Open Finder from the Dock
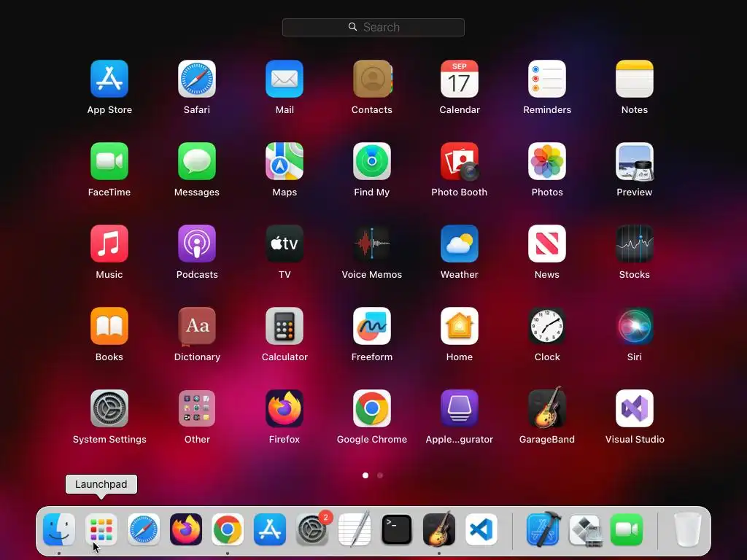Viewport: 747px width, 560px height. coord(59,529)
